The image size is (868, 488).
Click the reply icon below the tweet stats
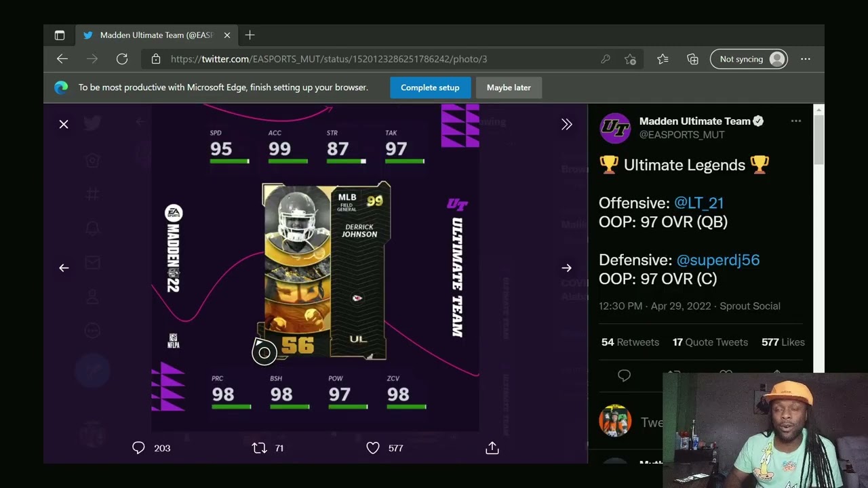625,375
